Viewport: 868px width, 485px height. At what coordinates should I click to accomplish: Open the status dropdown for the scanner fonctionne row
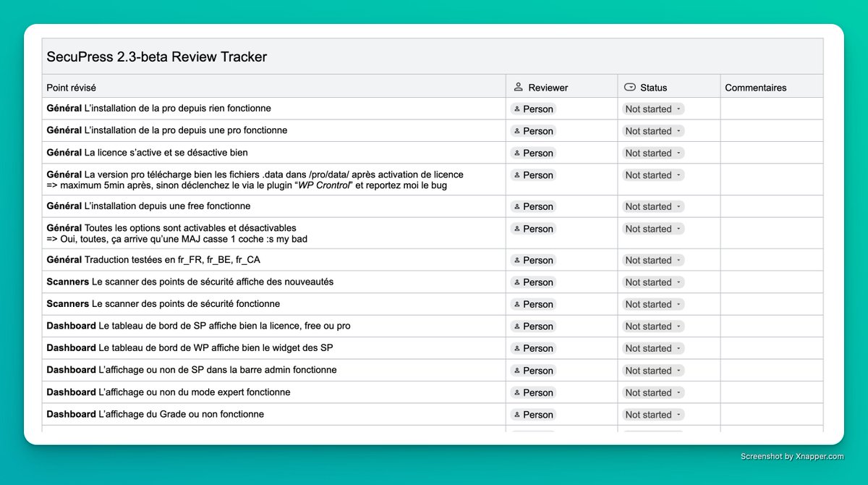coord(678,304)
